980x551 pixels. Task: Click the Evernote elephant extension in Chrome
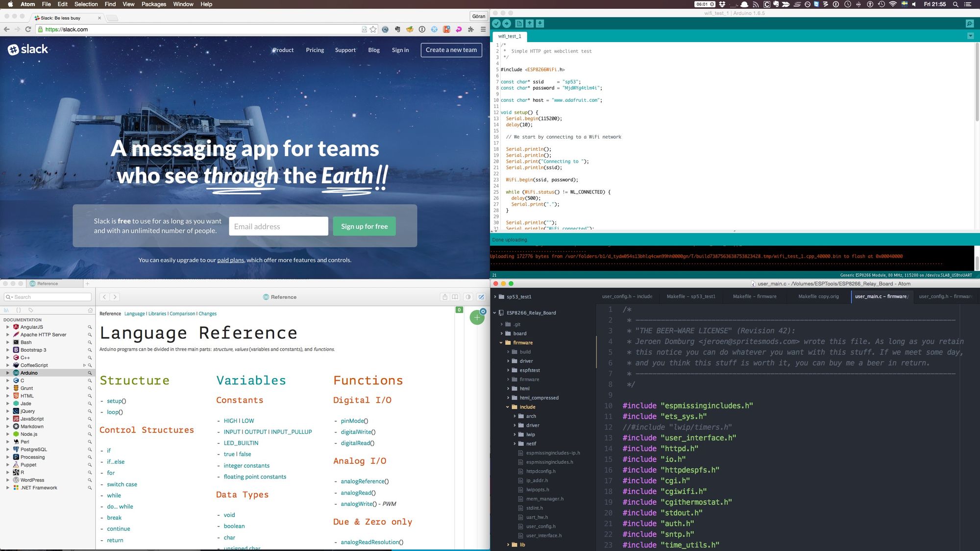pyautogui.click(x=397, y=29)
